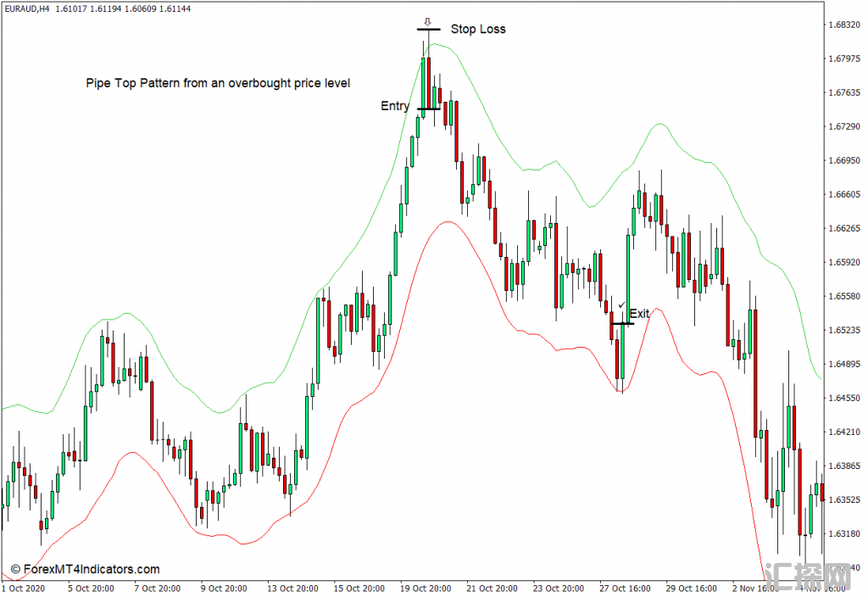Image resolution: width=868 pixels, height=597 pixels.
Task: Click price level 1.66950 on the axis
Action: (x=844, y=160)
